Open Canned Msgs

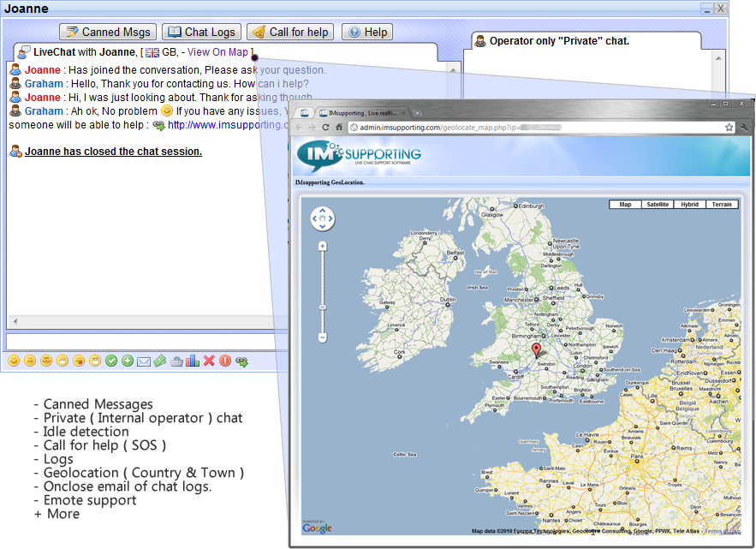point(108,32)
